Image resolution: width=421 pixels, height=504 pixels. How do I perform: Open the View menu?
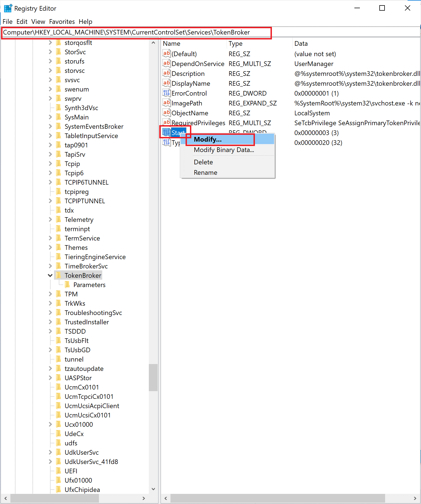(x=38, y=21)
